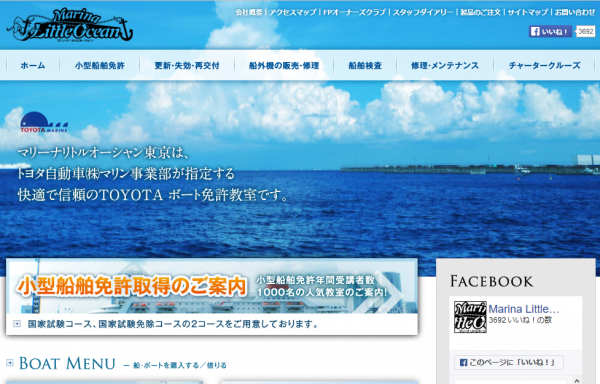Select 小型船舶免許 in navigation bar
Screen dimensions: 600x384
[99, 65]
